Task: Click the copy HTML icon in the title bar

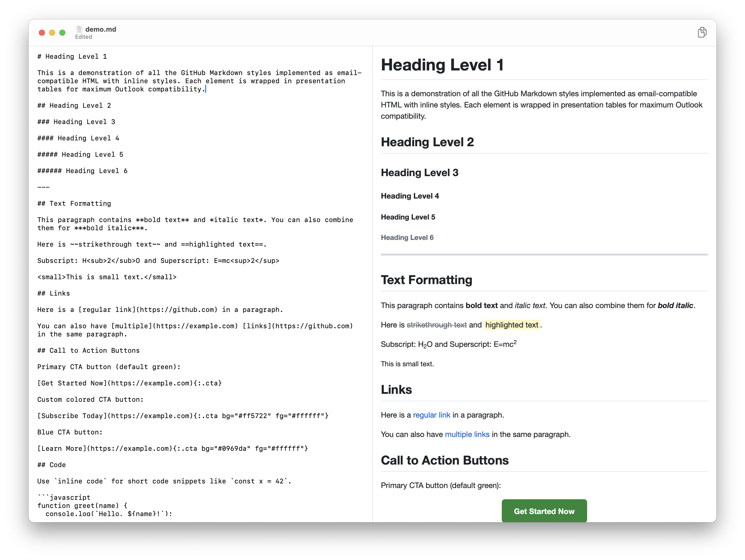Action: pos(702,32)
